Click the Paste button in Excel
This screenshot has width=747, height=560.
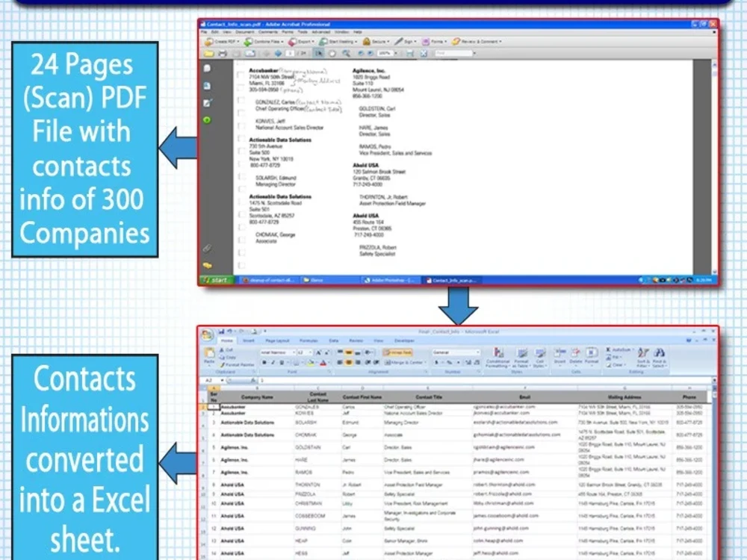pyautogui.click(x=209, y=356)
